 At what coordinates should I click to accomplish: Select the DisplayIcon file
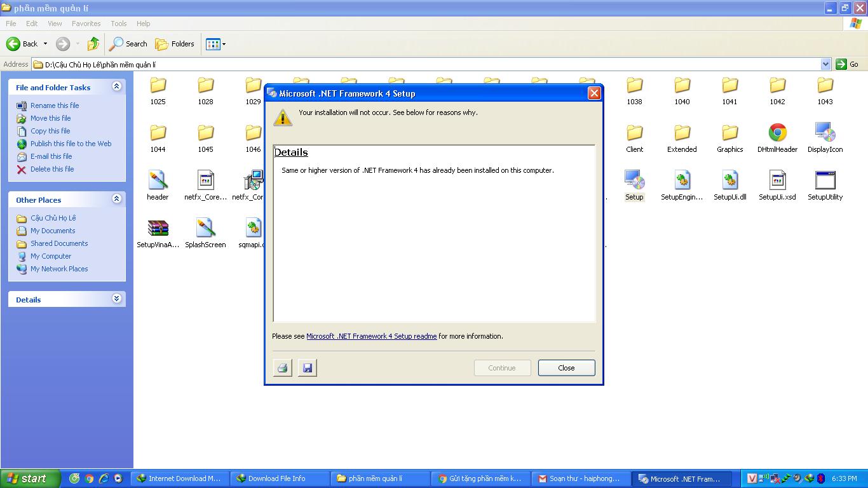[x=825, y=133]
